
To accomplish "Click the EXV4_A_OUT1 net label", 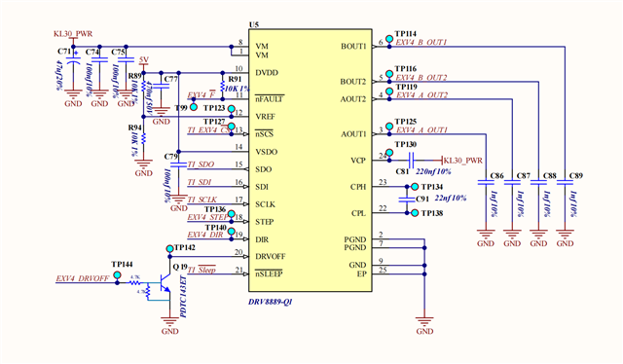I will click(421, 130).
